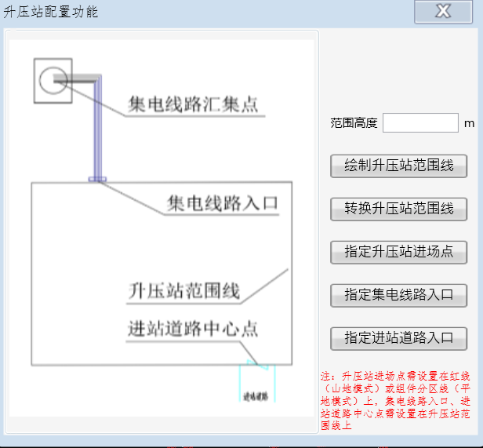
Task: Click the m unit label beside input
Action: click(469, 123)
